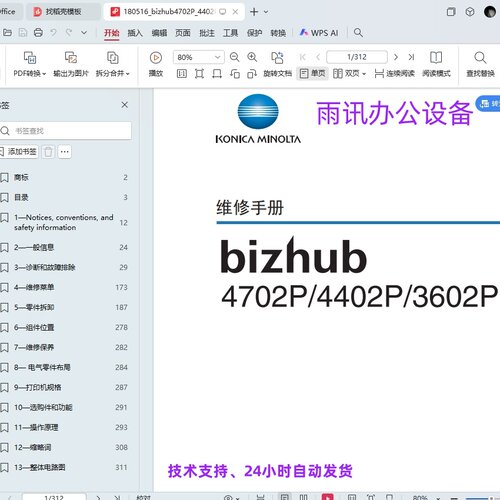Click the zoom in magnifier icon
This screenshot has height=500, width=500.
point(252,57)
